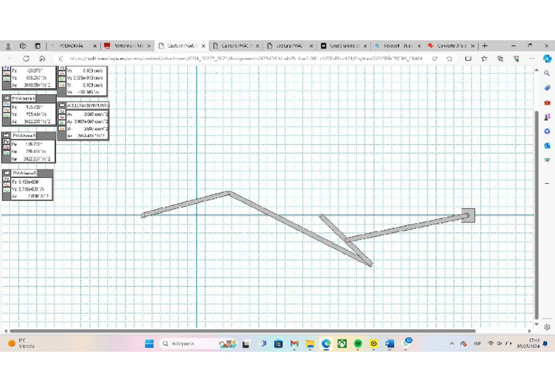Open the Drop paper-plane sidebar icon
The height and width of the screenshot is (392, 555).
coord(547,160)
